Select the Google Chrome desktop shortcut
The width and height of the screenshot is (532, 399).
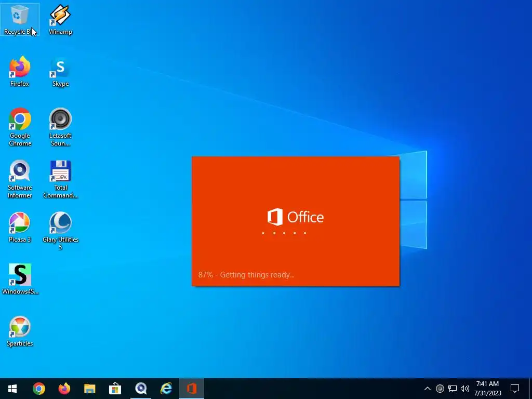20,127
